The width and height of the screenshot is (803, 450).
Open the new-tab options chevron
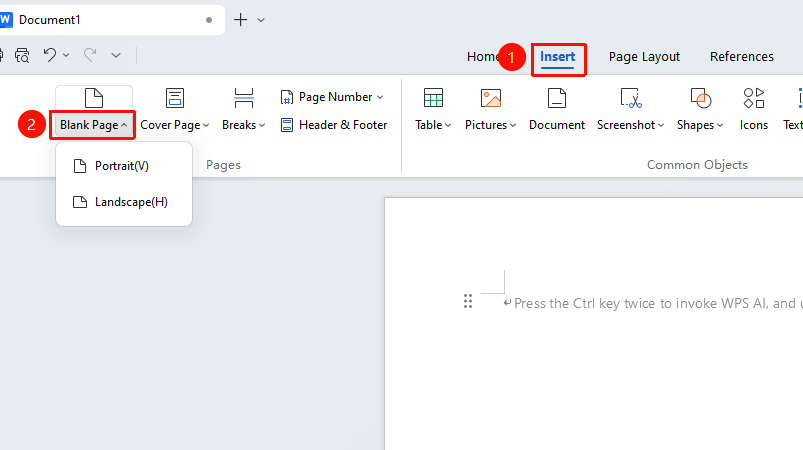(261, 20)
